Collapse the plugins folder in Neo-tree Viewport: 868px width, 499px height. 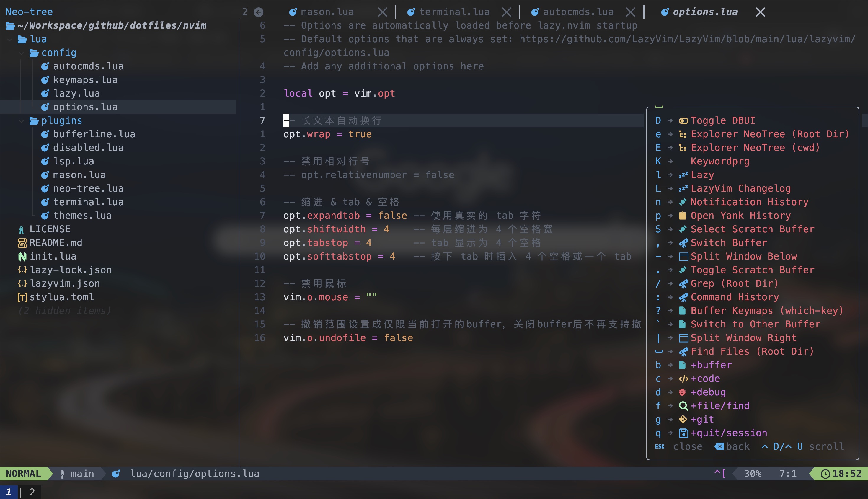pos(21,121)
